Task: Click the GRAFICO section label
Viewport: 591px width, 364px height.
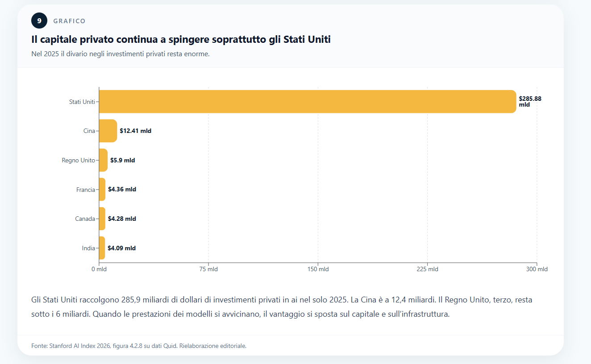Action: tap(69, 21)
